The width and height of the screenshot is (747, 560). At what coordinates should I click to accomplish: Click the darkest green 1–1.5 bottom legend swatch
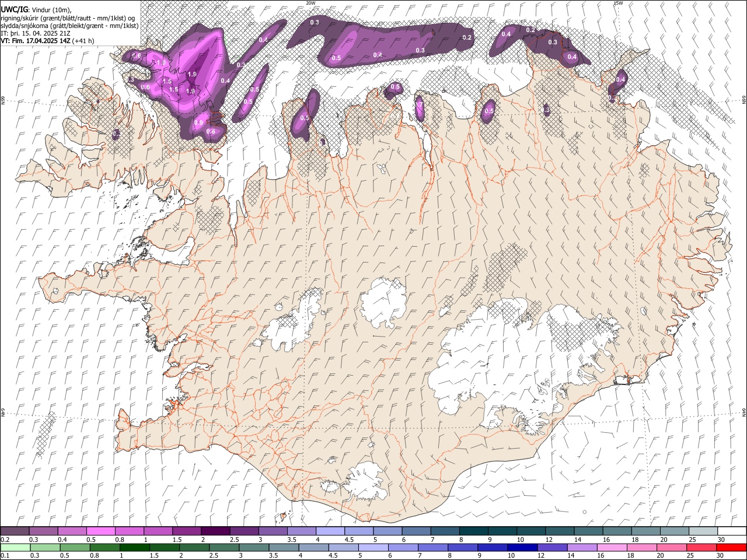tap(134, 547)
